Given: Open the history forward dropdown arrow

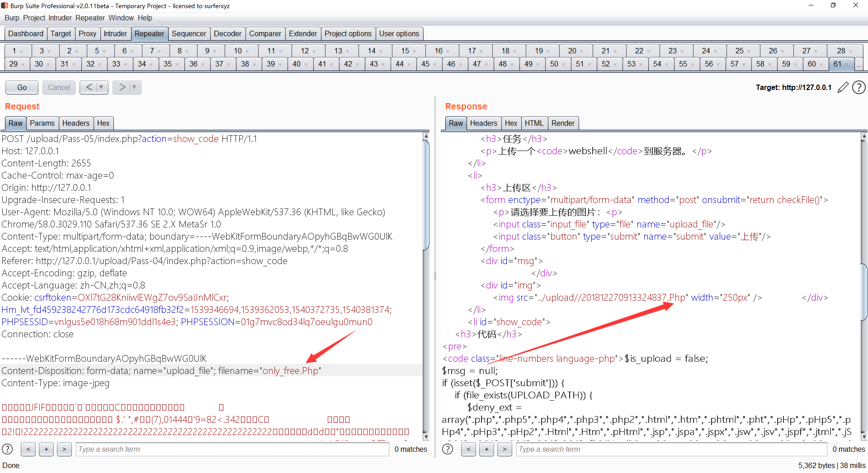Looking at the screenshot, I should [x=134, y=87].
